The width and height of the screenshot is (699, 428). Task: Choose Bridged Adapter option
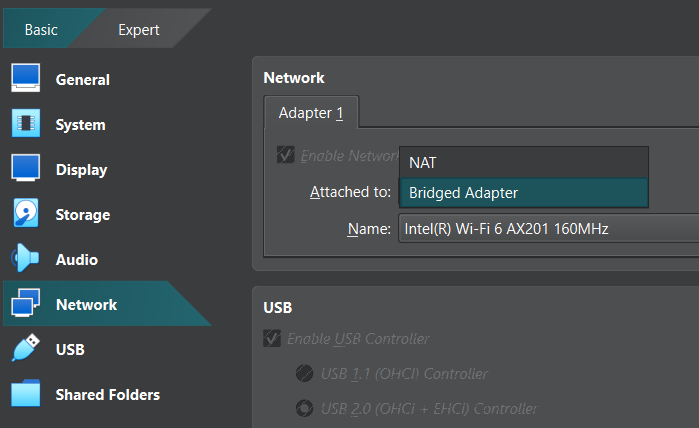click(523, 193)
